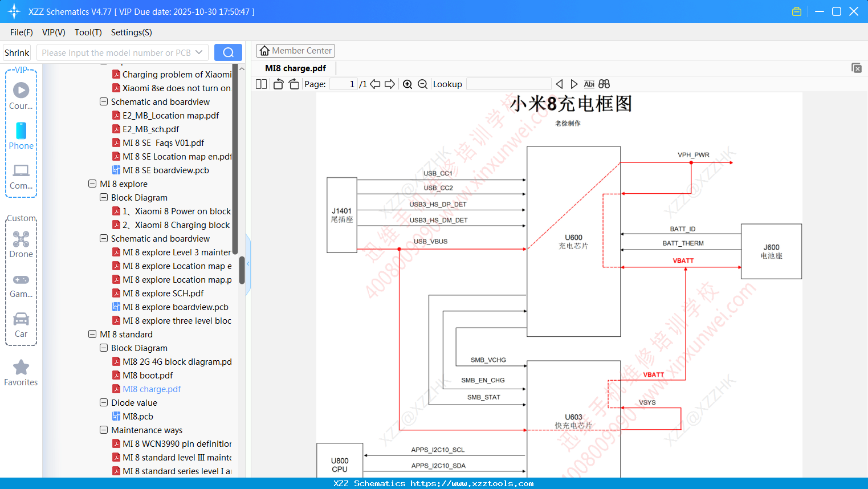Viewport: 868px width, 489px height.
Task: Open Xiaomi 8 Charging block diagram
Action: click(171, 225)
